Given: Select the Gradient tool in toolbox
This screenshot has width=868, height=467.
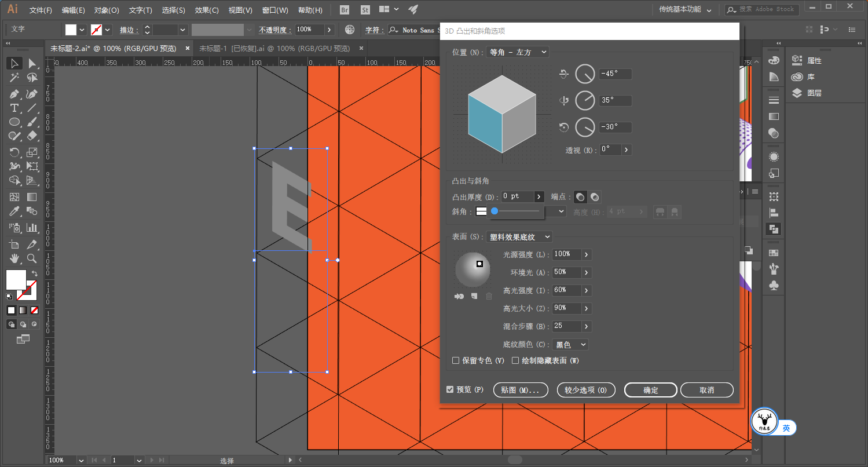Looking at the screenshot, I should click(32, 197).
